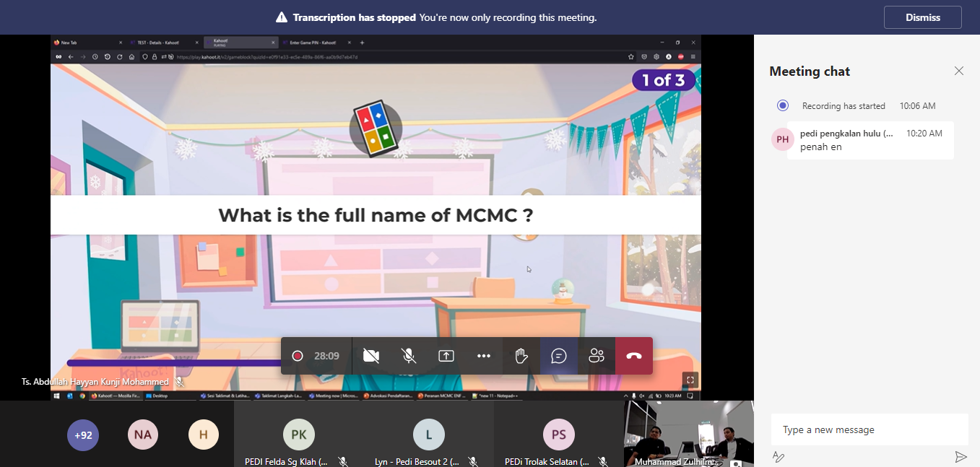
Task: Click the red recording indicator dot
Action: [x=297, y=356]
